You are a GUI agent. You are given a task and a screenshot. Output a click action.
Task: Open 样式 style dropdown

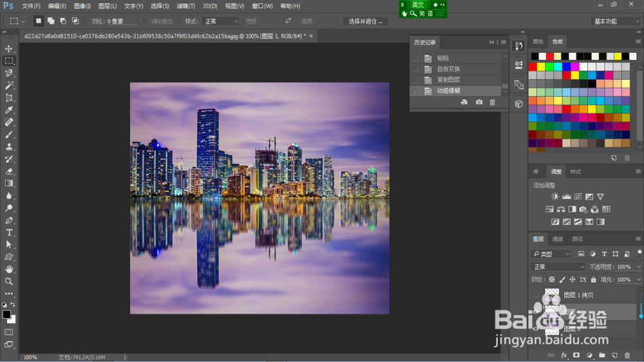click(x=220, y=21)
